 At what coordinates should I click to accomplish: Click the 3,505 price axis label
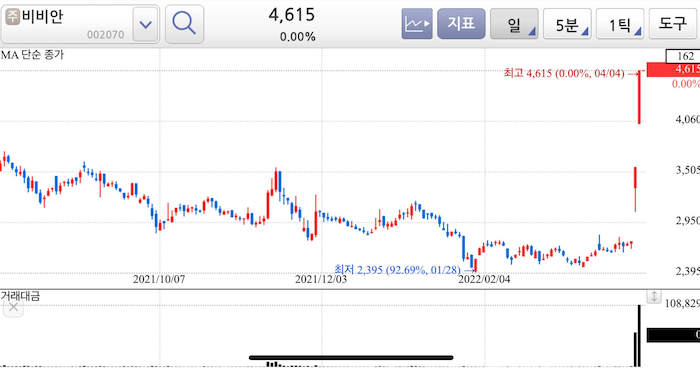[688, 170]
